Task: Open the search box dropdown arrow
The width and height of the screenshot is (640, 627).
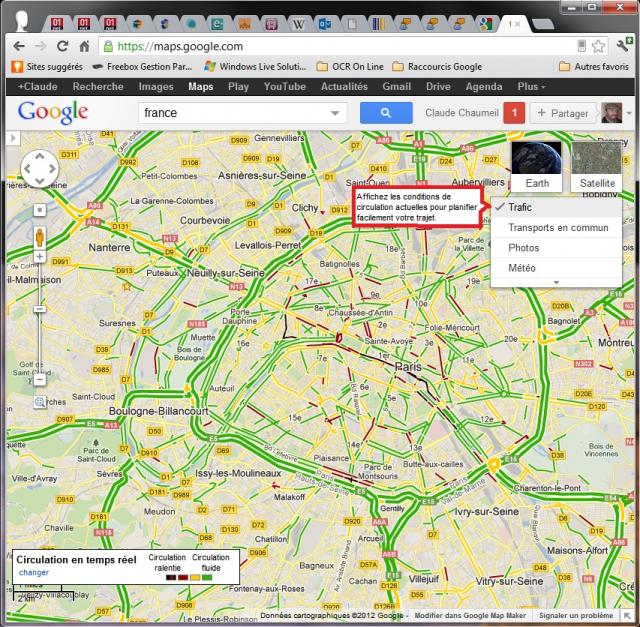Action: tap(335, 113)
